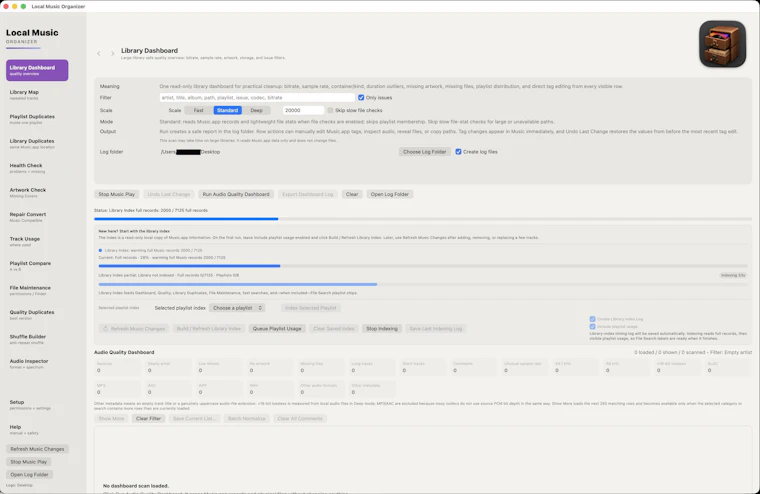Click Show More button

[x=111, y=418]
